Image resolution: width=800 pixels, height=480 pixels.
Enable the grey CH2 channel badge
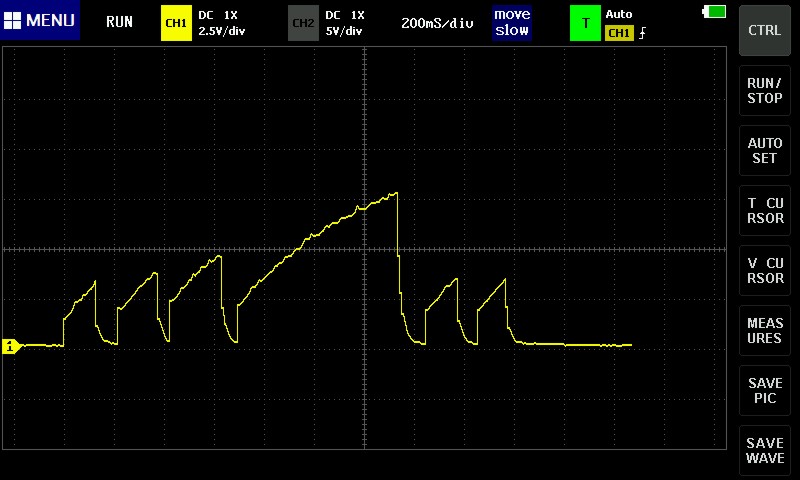[x=303, y=22]
